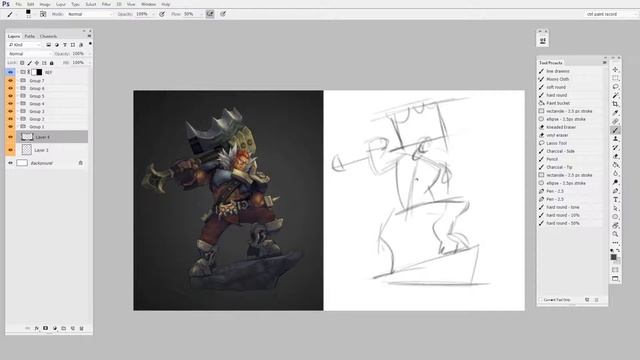Select the Hand tool

[616, 225]
